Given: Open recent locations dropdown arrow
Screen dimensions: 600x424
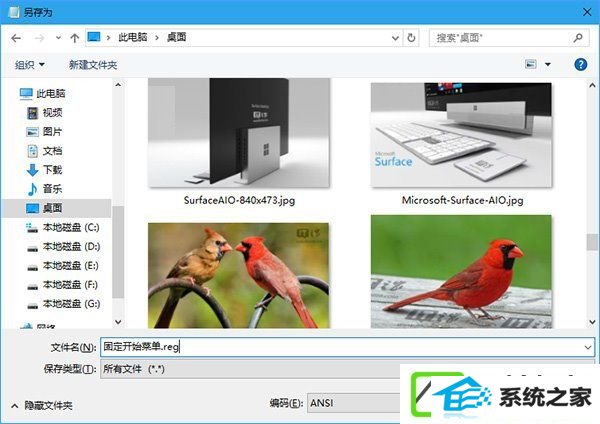Looking at the screenshot, I should (x=58, y=38).
